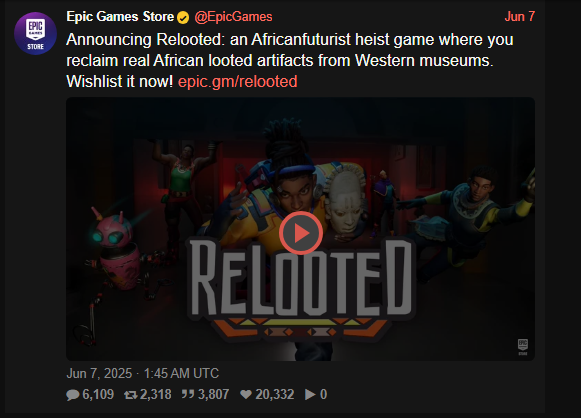Click the play triangle views icon
581x418 pixels.
[x=310, y=395]
